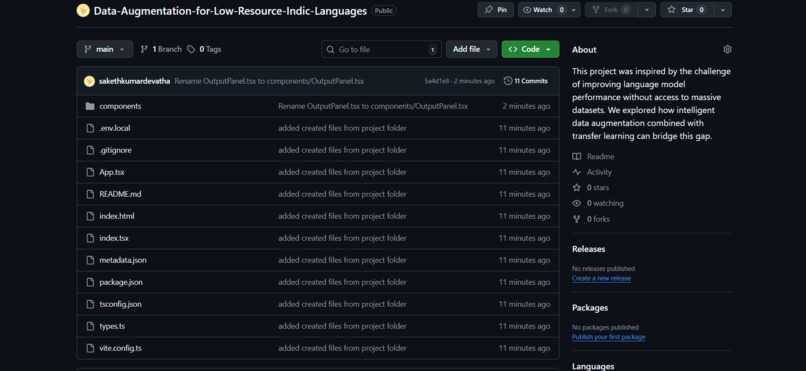This screenshot has height=371, width=806.
Task: Open About settings gear icon
Action: 727,49
